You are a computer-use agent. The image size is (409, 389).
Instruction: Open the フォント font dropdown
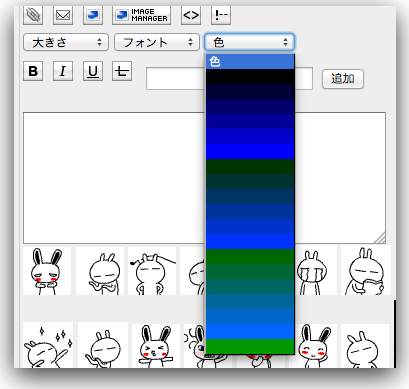pyautogui.click(x=157, y=42)
